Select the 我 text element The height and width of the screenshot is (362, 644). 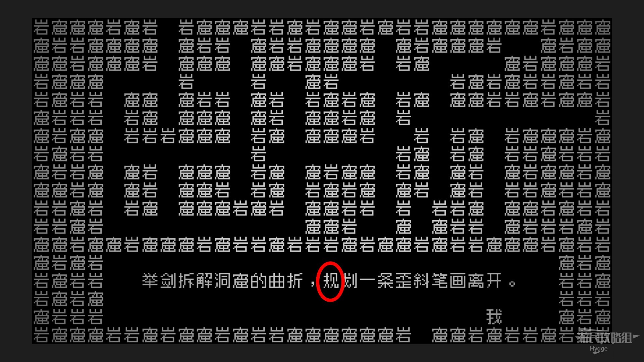click(492, 316)
